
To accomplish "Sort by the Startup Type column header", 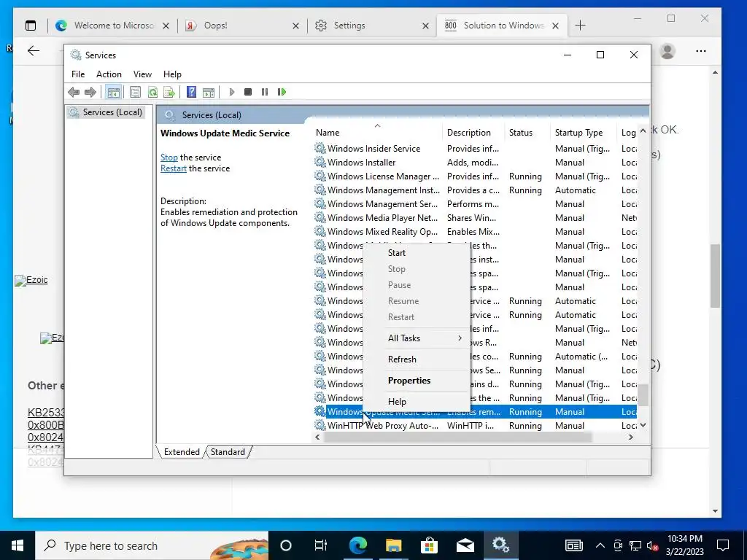I will (584, 133).
